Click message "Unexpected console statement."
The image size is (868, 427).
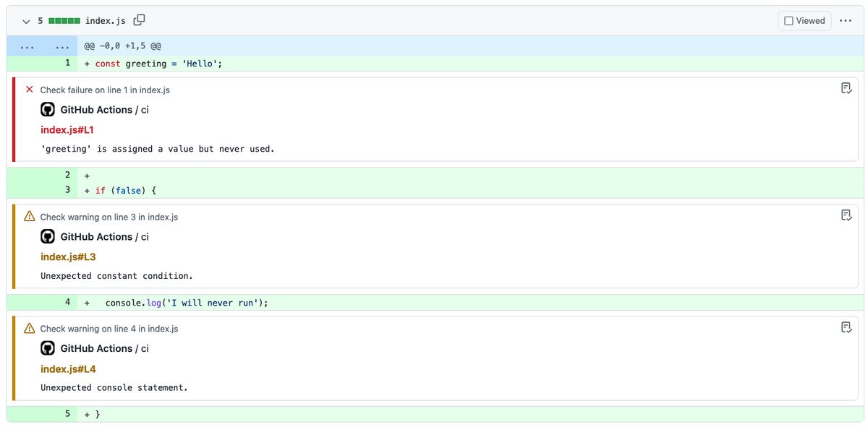coord(114,388)
